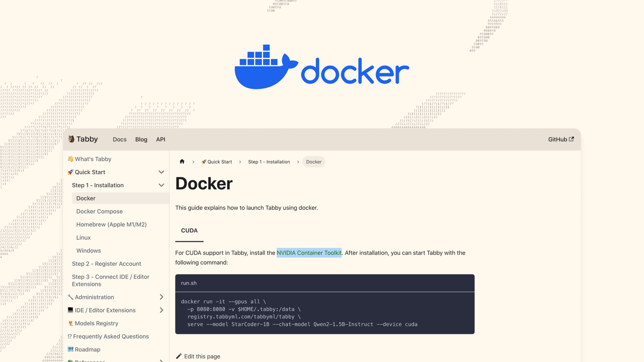Click the Models Registry robot icon
Viewport: 644px width, 362px height.
pyautogui.click(x=70, y=323)
